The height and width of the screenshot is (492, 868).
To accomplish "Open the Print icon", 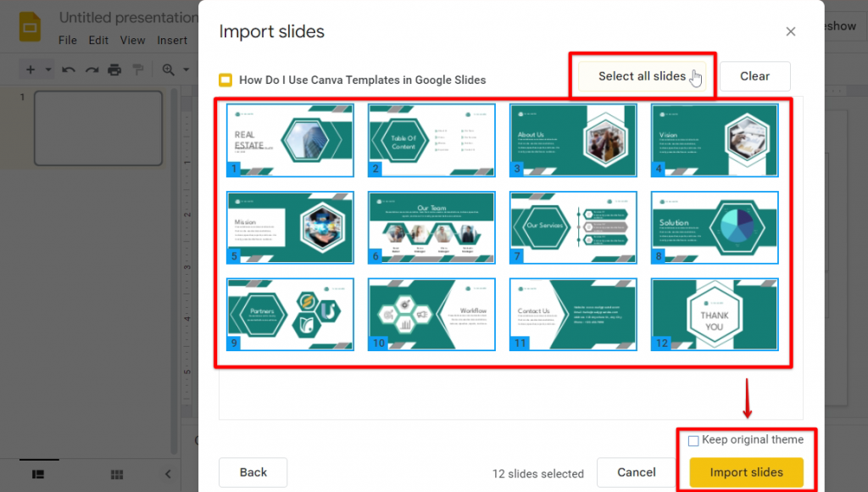I will pyautogui.click(x=116, y=70).
